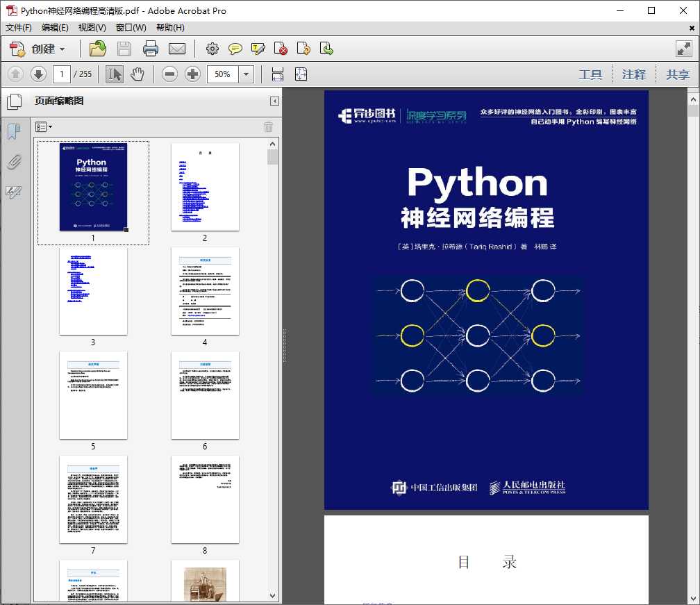Select page 2 thumbnail

[205, 187]
